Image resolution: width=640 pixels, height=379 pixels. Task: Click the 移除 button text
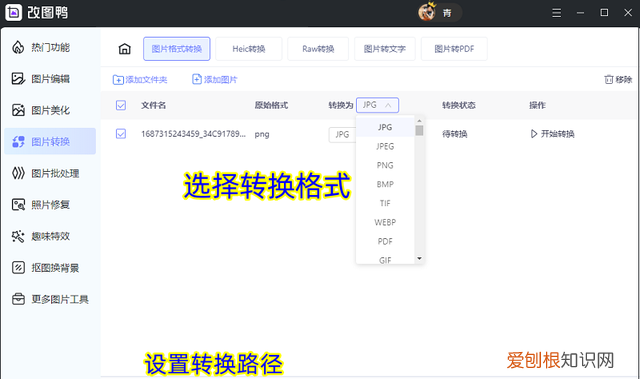click(x=624, y=80)
